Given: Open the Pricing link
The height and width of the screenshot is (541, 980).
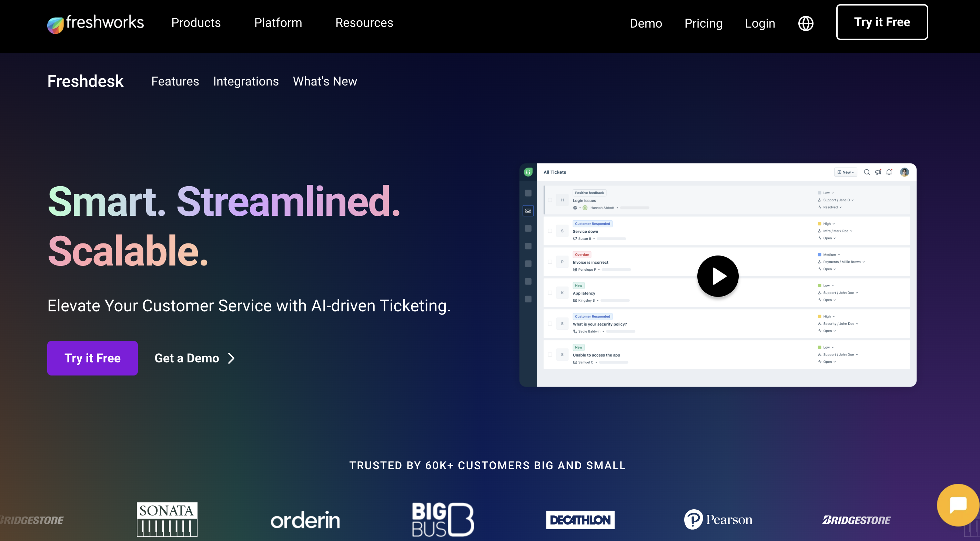Looking at the screenshot, I should tap(704, 23).
